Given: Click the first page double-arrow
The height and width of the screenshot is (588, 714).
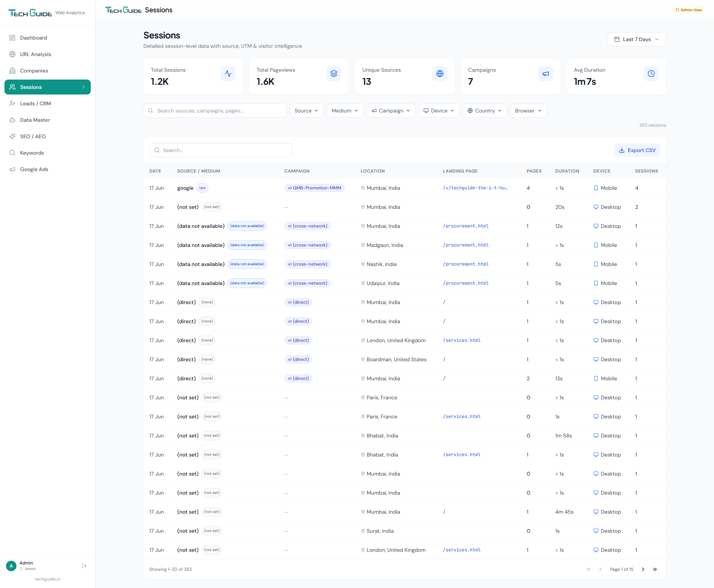Looking at the screenshot, I should pyautogui.click(x=589, y=569).
